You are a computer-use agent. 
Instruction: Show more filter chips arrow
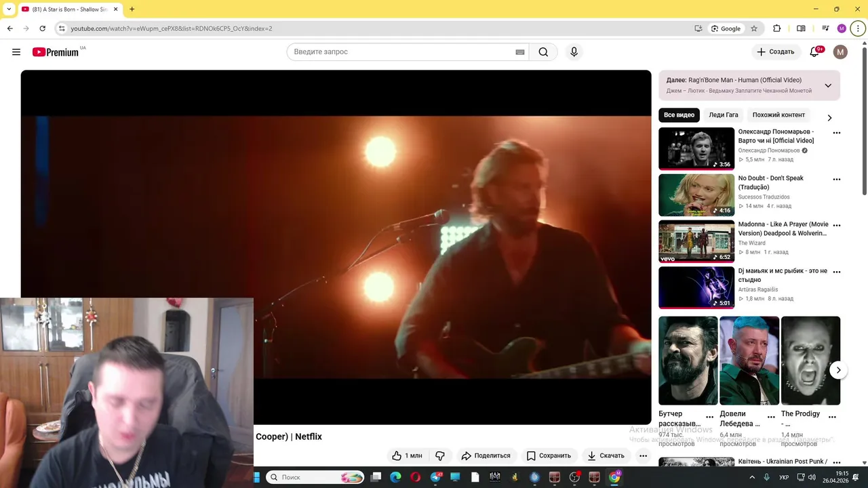point(829,118)
